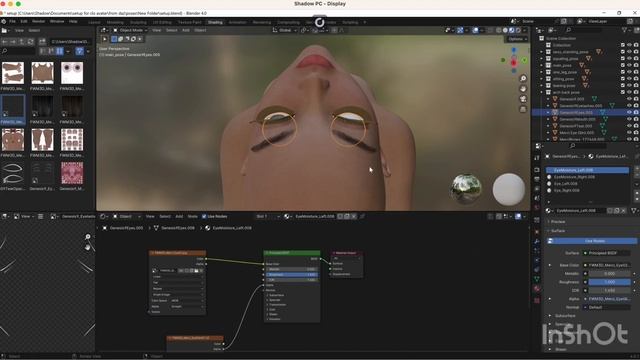640x360 pixels.
Task: Open the Modifiers wrench properties tab
Action: pos(537,241)
